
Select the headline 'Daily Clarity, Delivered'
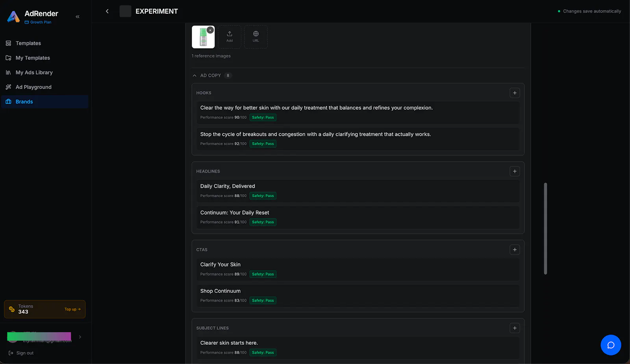(358, 191)
